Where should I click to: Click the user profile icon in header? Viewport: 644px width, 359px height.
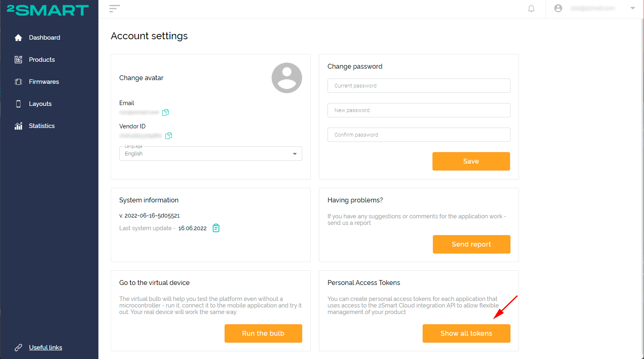[558, 8]
